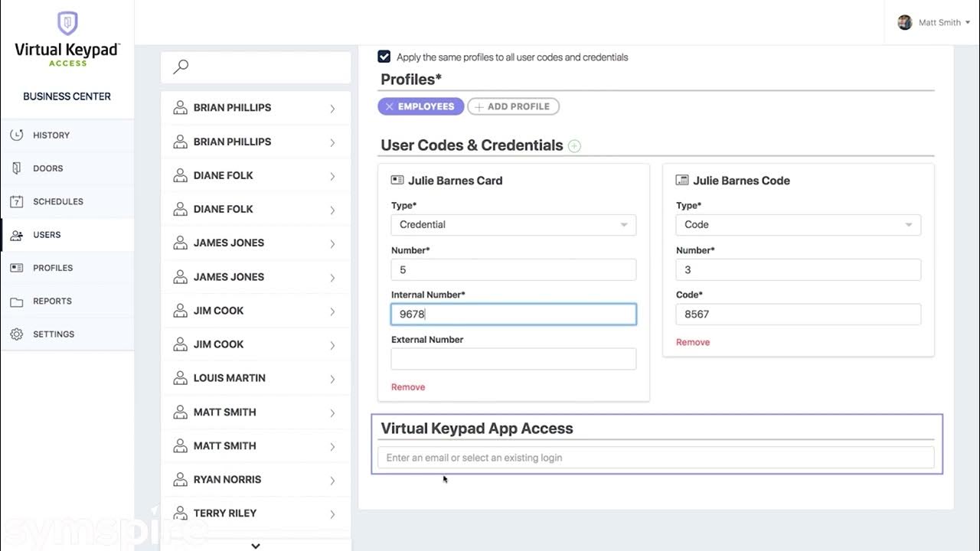Click person icon beside first JAMES JONES
The image size is (980, 551).
180,243
